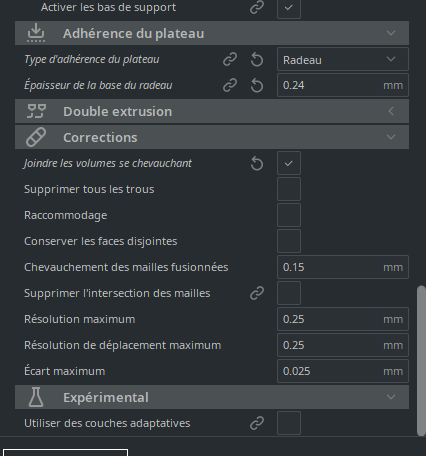The image size is (426, 456).
Task: Click the settings panel vertical scrollbar
Action: pyautogui.click(x=421, y=360)
